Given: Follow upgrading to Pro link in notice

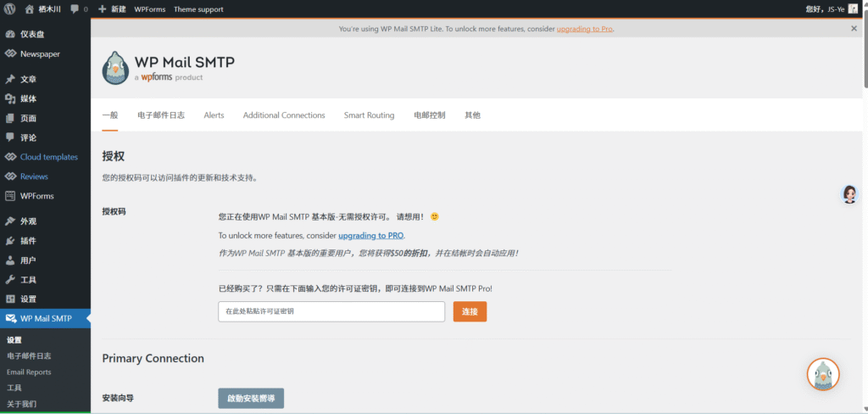Looking at the screenshot, I should [585, 29].
